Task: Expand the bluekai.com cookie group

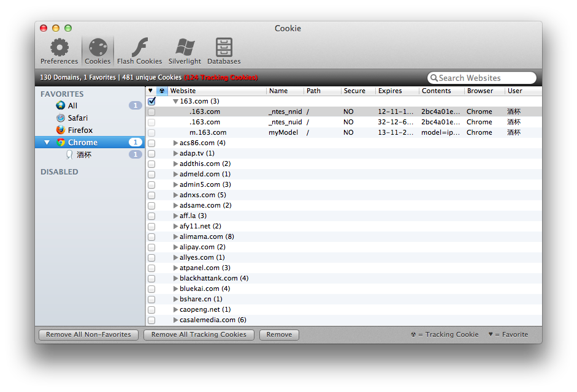Action: coord(175,288)
